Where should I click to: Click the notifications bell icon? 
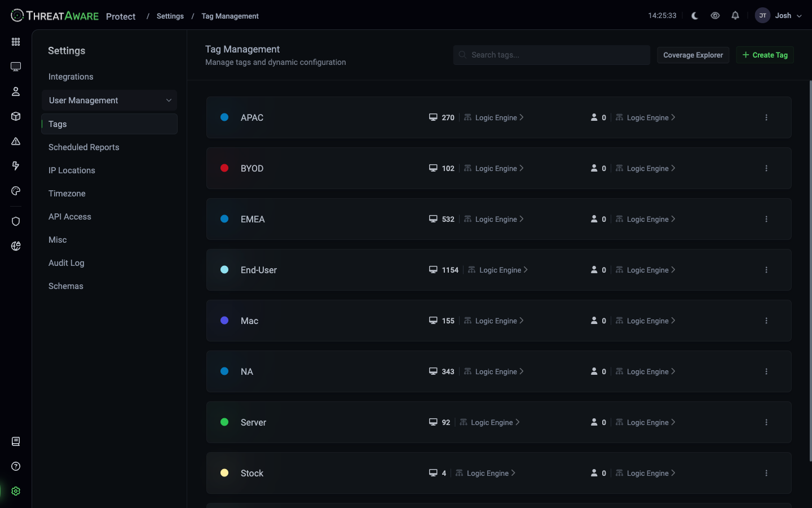point(735,16)
